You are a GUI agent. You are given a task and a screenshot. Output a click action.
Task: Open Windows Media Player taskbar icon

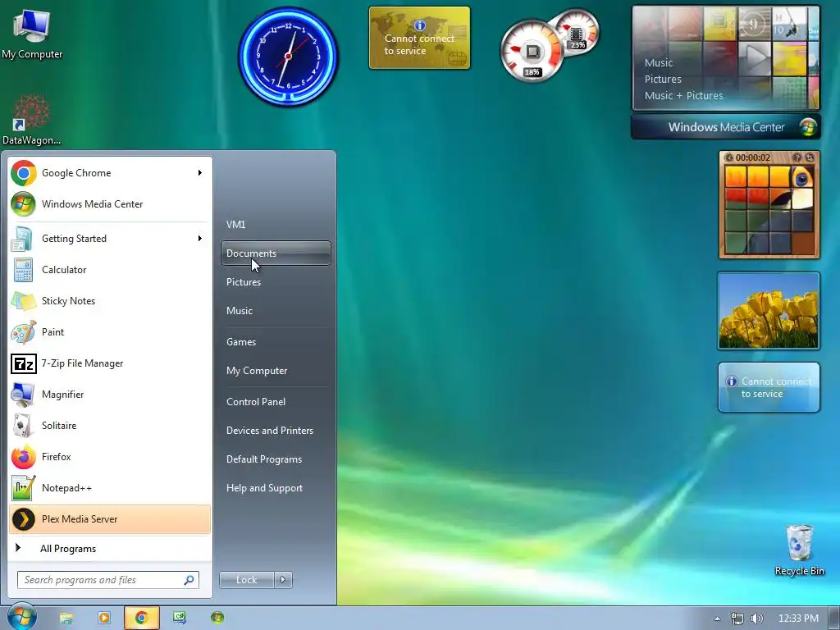click(104, 619)
